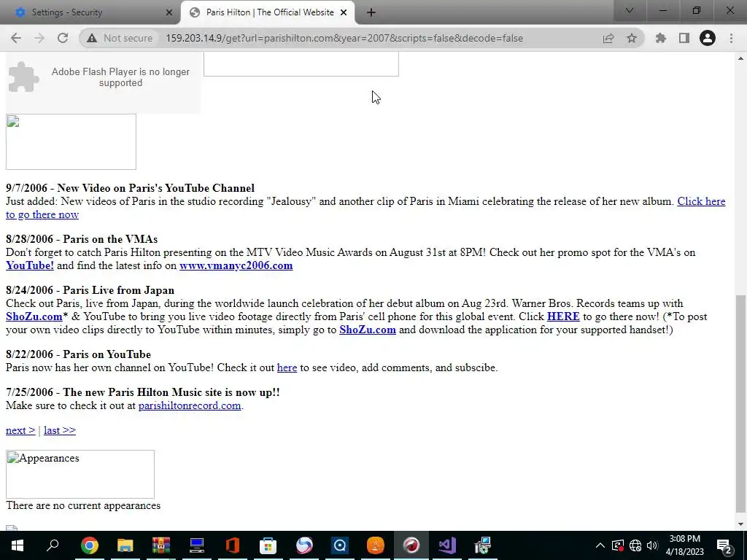The width and height of the screenshot is (747, 560).
Task: Click the scrollbar up arrow
Action: pos(740,58)
